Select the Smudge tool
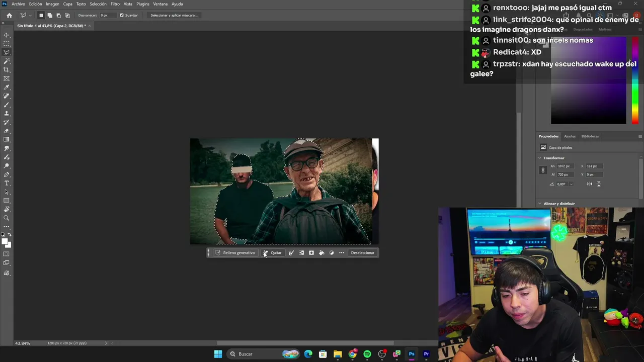 pyautogui.click(x=7, y=148)
